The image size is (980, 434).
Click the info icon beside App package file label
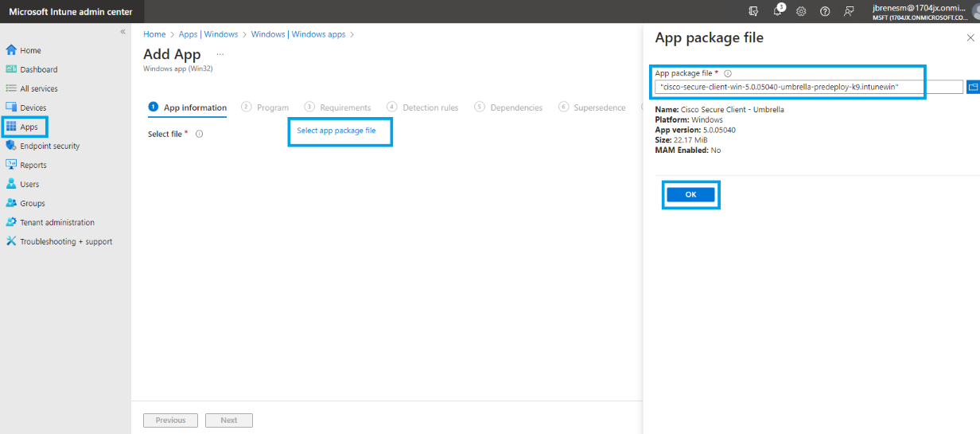[728, 73]
